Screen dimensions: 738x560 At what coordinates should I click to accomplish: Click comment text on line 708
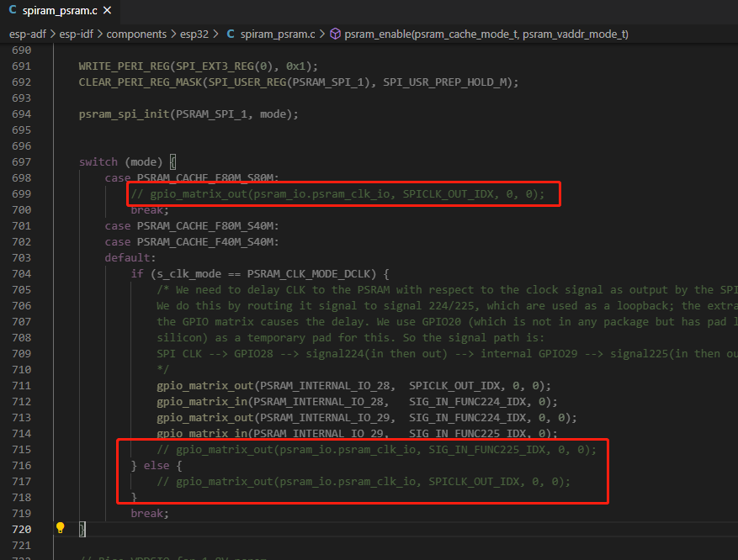(350, 338)
